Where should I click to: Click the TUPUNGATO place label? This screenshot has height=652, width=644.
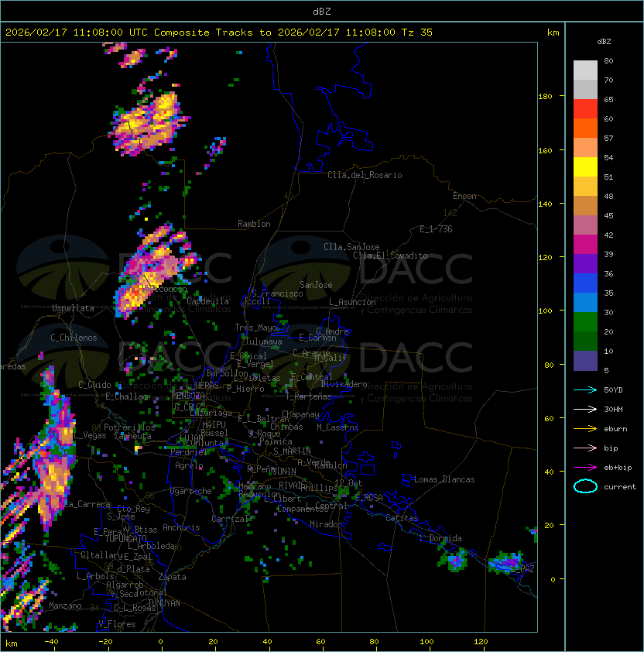point(125,538)
